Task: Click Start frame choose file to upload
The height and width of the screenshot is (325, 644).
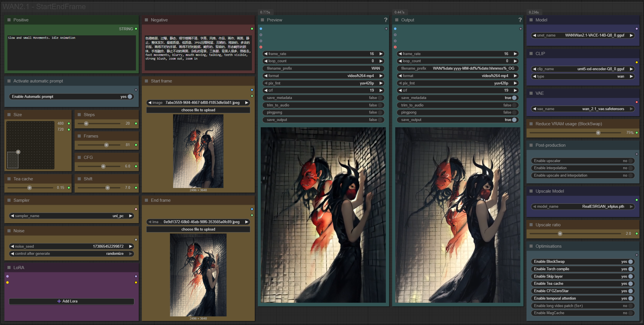Action: pyautogui.click(x=198, y=110)
